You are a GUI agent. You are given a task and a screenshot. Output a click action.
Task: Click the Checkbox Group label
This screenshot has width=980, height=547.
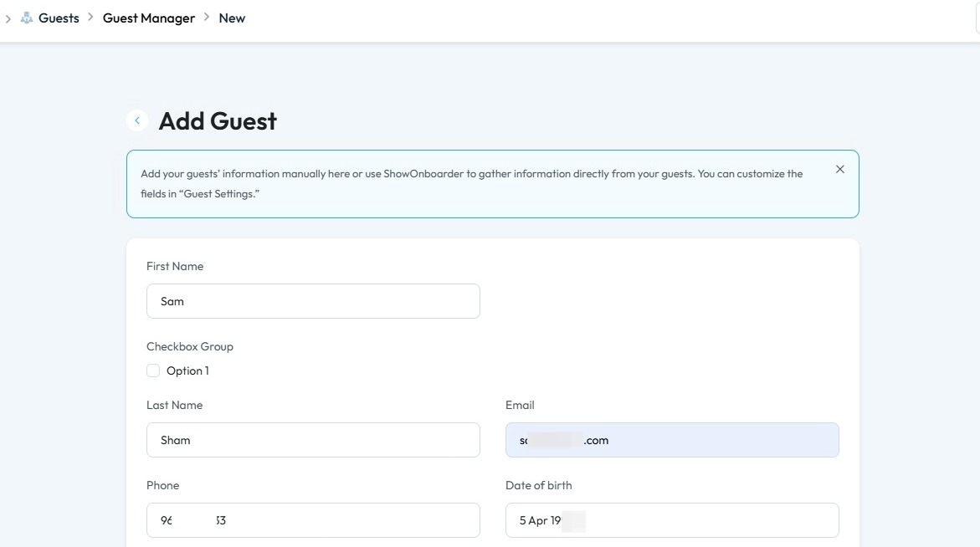coord(190,346)
